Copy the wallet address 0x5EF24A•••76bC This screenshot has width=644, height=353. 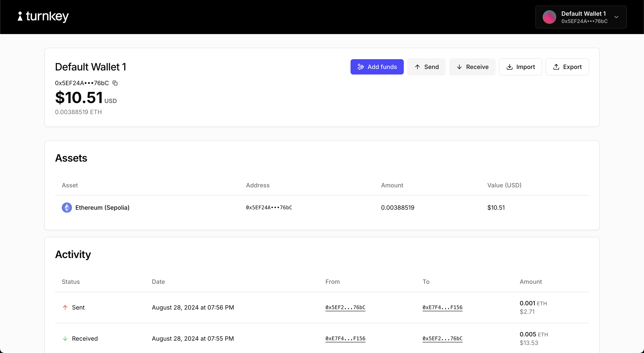115,83
